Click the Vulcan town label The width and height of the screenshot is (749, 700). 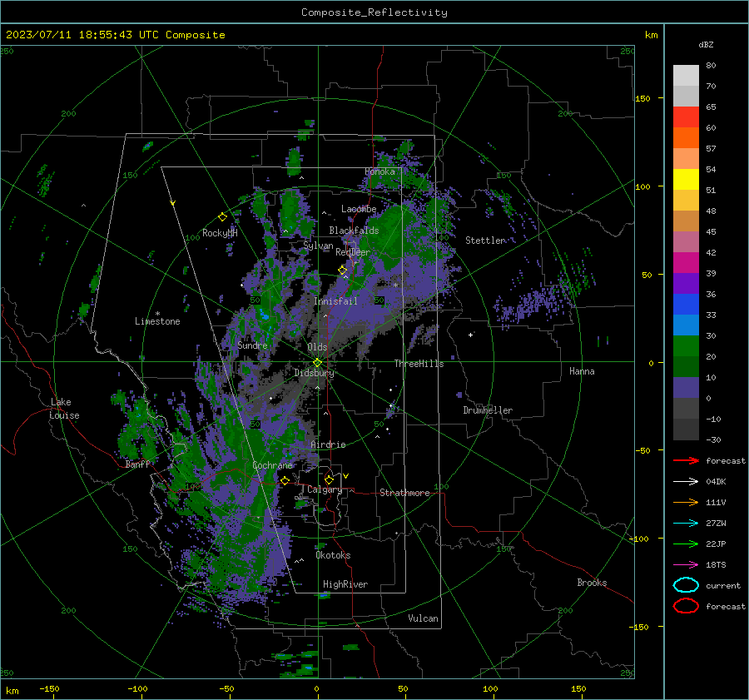[423, 618]
